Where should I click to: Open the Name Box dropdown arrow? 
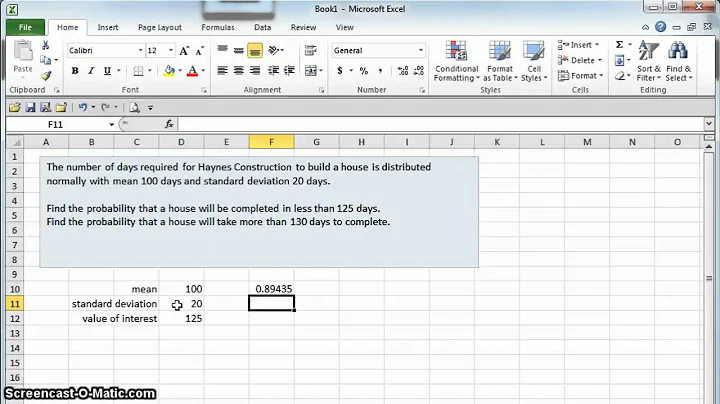tap(111, 124)
